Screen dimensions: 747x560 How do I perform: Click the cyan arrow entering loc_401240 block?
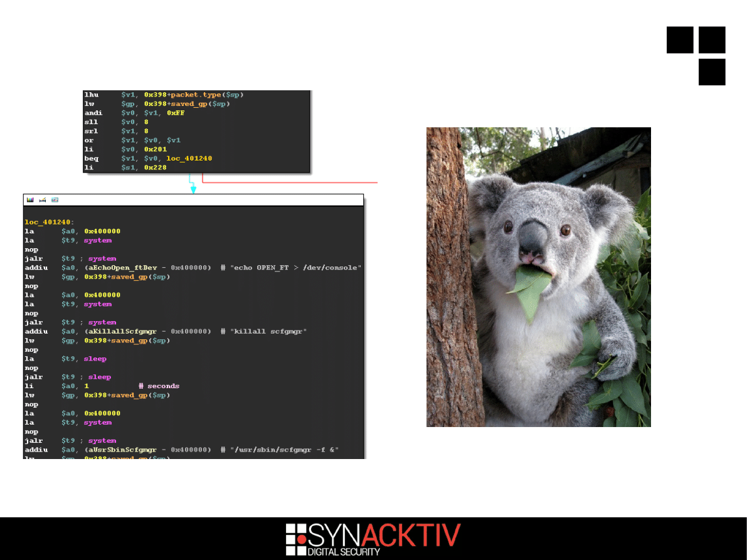[193, 189]
